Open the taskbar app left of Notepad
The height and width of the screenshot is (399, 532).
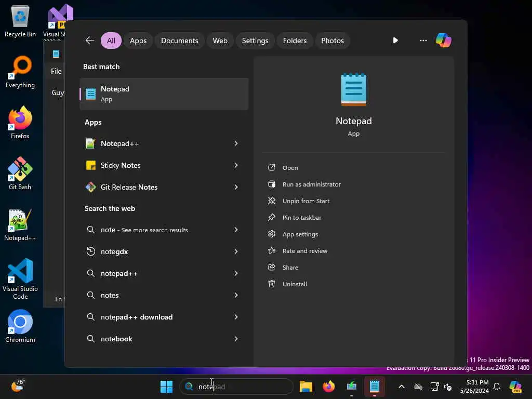pos(352,387)
